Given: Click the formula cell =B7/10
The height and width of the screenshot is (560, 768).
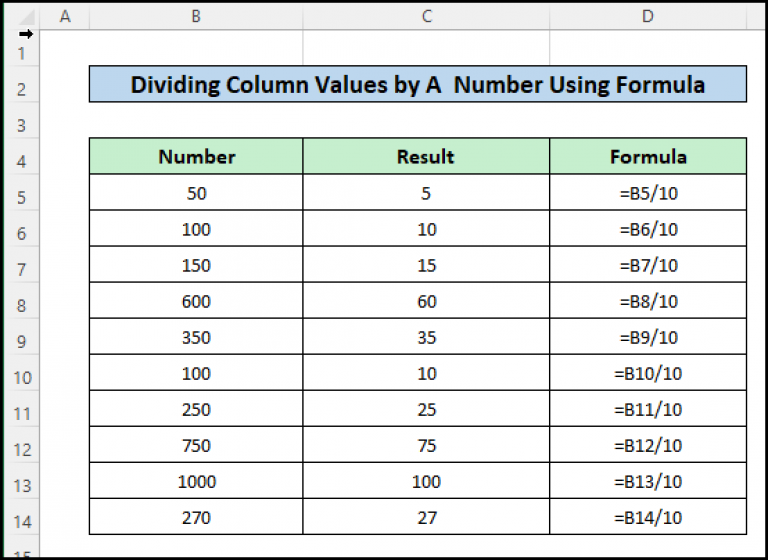Looking at the screenshot, I should coord(648,265).
